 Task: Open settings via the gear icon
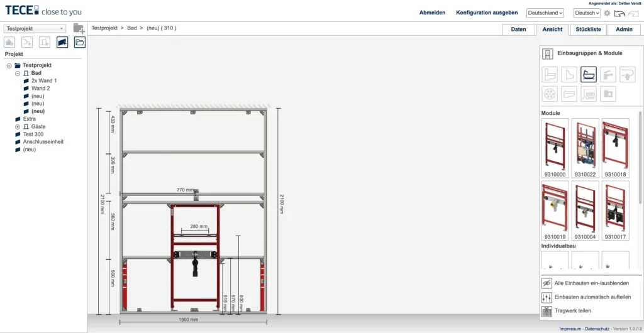point(607,13)
